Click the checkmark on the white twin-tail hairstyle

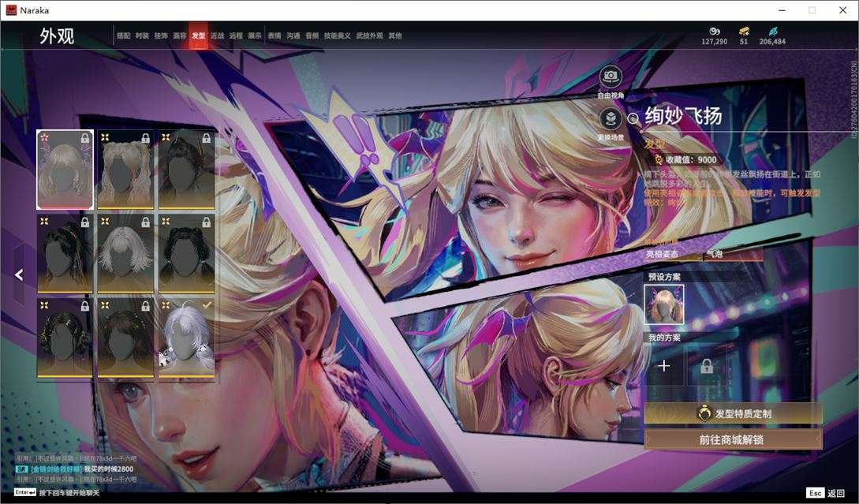pyautogui.click(x=207, y=305)
